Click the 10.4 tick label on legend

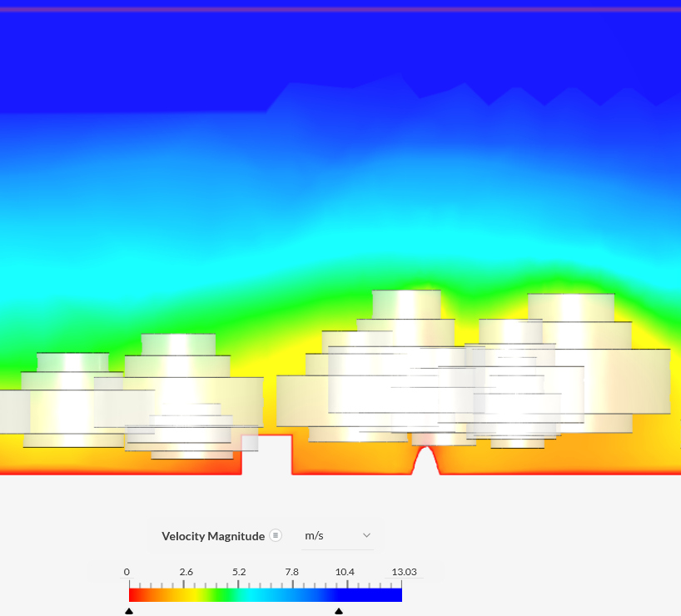pyautogui.click(x=344, y=572)
